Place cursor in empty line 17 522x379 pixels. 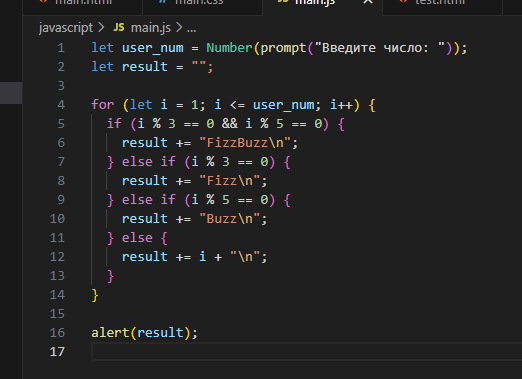(x=307, y=352)
